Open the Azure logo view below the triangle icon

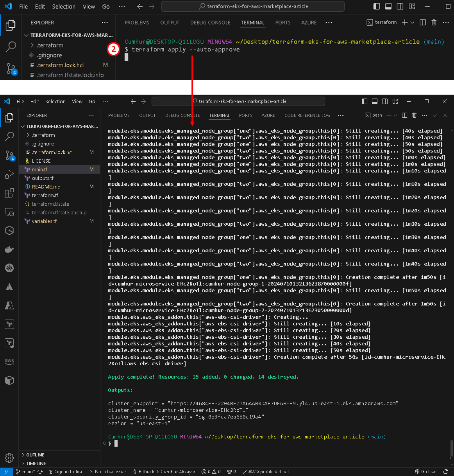[x=9, y=306]
